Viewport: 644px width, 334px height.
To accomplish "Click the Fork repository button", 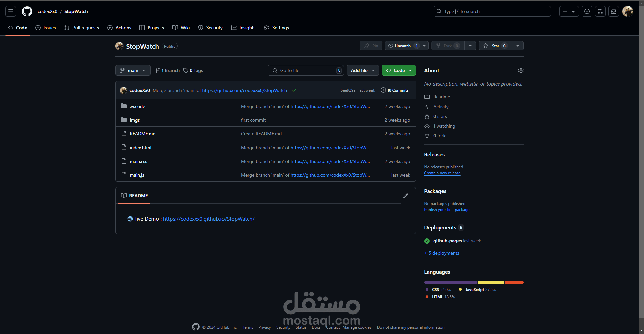I will (x=448, y=46).
